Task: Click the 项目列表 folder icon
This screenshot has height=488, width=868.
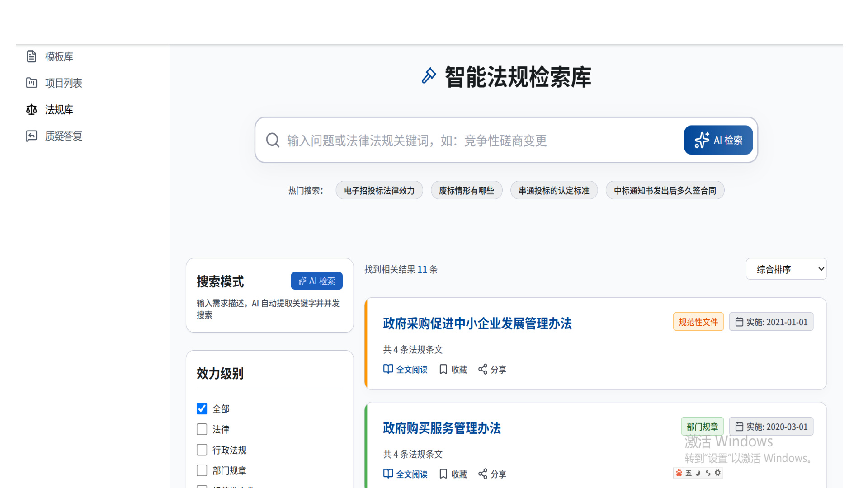Action: click(x=32, y=83)
